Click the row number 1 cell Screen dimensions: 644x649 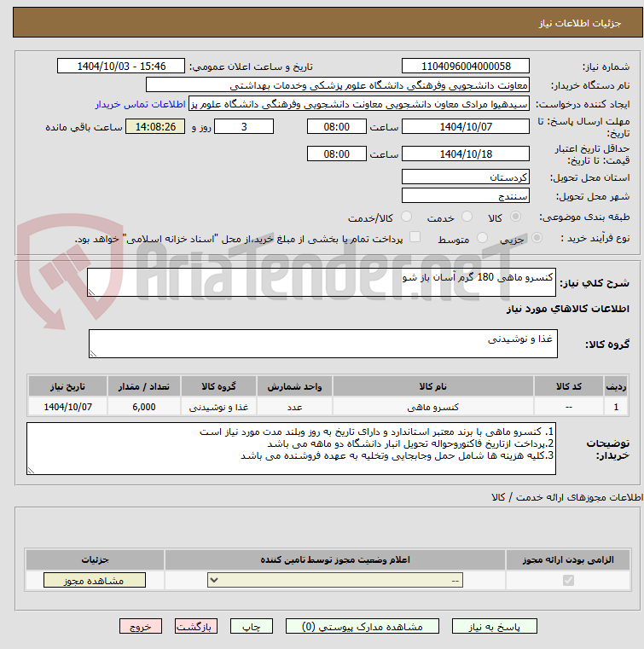(616, 407)
